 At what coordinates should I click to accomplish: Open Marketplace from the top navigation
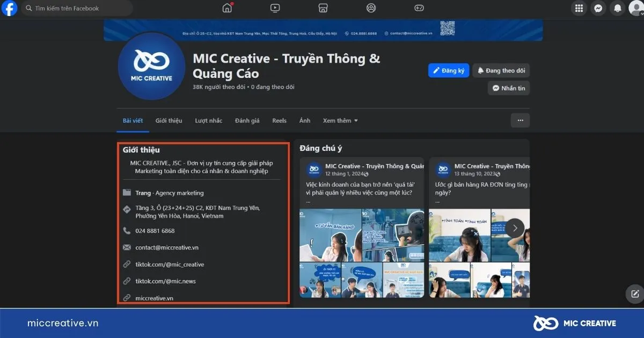tap(323, 8)
